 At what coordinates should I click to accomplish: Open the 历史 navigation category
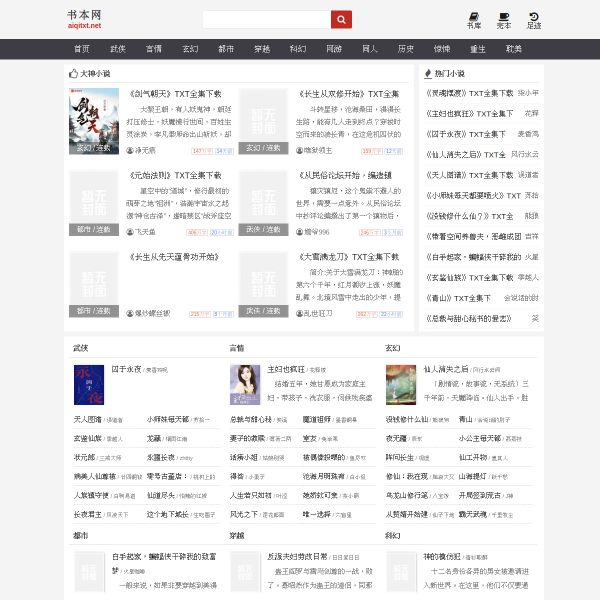tap(406, 49)
